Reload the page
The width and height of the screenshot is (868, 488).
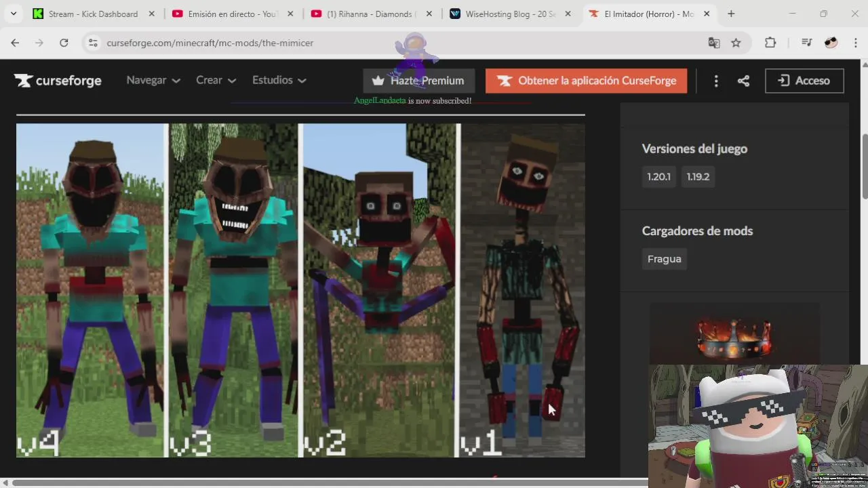pyautogui.click(x=64, y=43)
